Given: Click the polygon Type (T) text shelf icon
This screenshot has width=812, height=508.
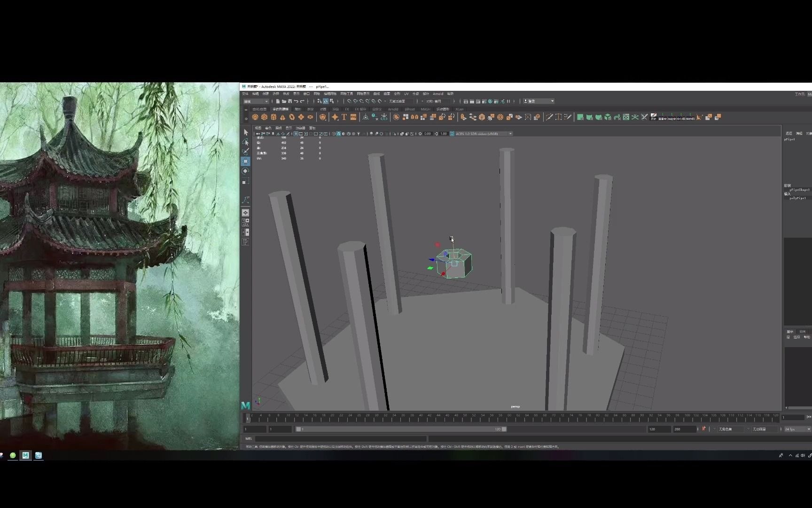Looking at the screenshot, I should pos(344,117).
